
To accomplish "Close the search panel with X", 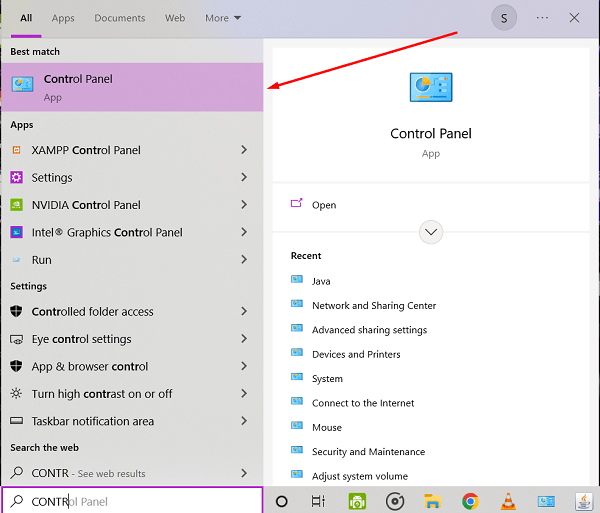I will 574,18.
